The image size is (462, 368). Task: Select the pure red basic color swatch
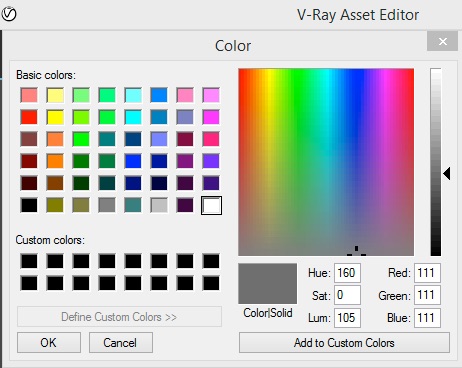click(29, 117)
